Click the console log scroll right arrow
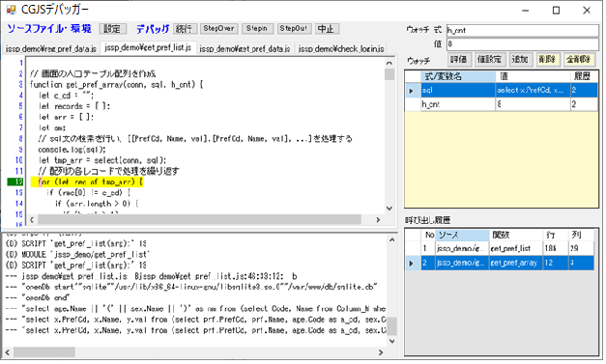Screen dimensions: 606x364 [381, 352]
